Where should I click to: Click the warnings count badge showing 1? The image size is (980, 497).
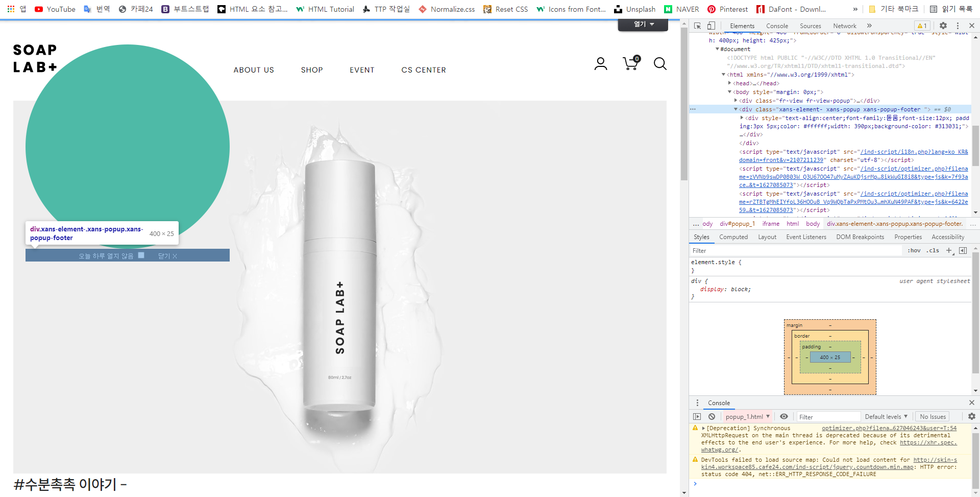(922, 26)
